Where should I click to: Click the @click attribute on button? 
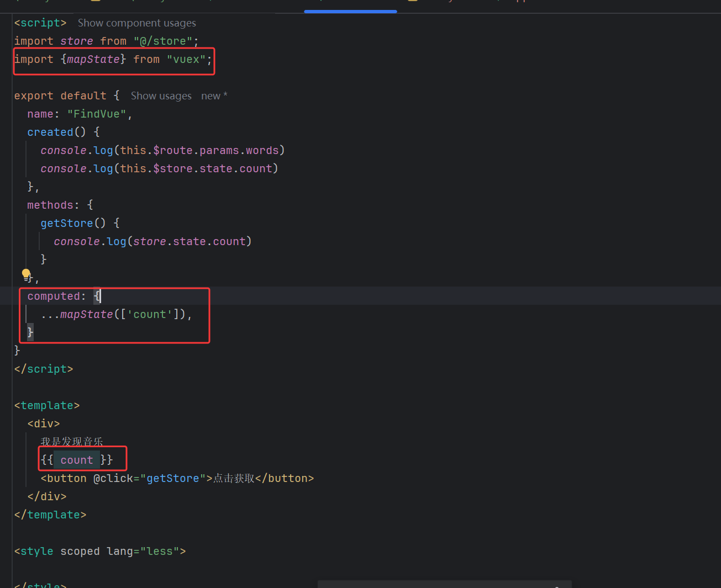pos(113,479)
